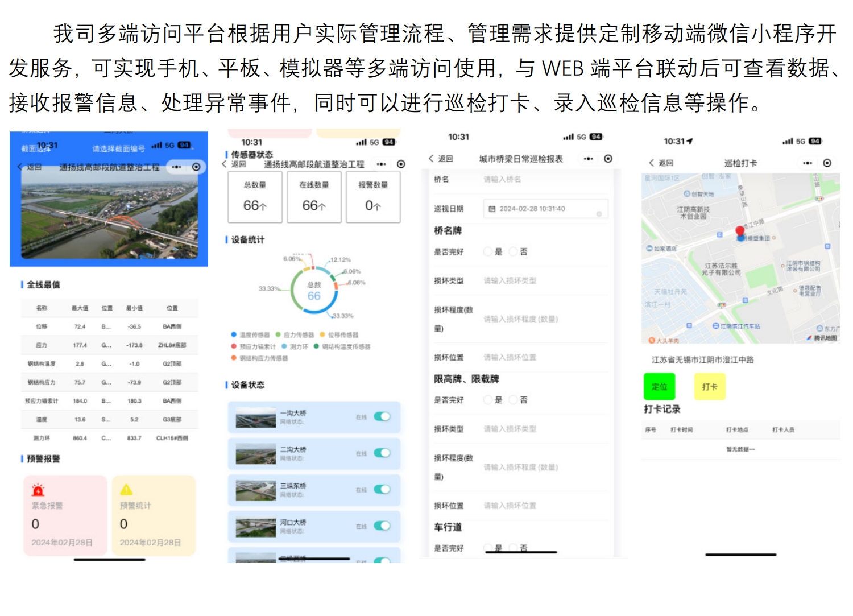Toggle the 河口大桥 online switch
The height and width of the screenshot is (616, 853).
382,526
